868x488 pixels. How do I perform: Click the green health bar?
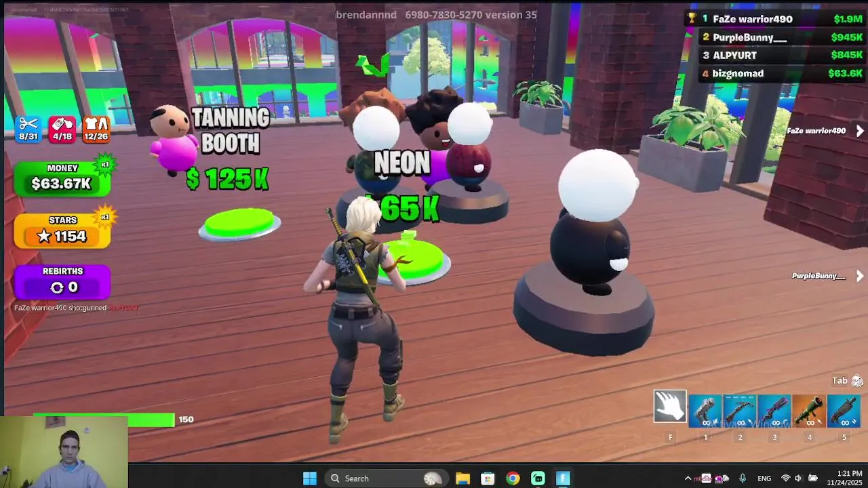(103, 420)
